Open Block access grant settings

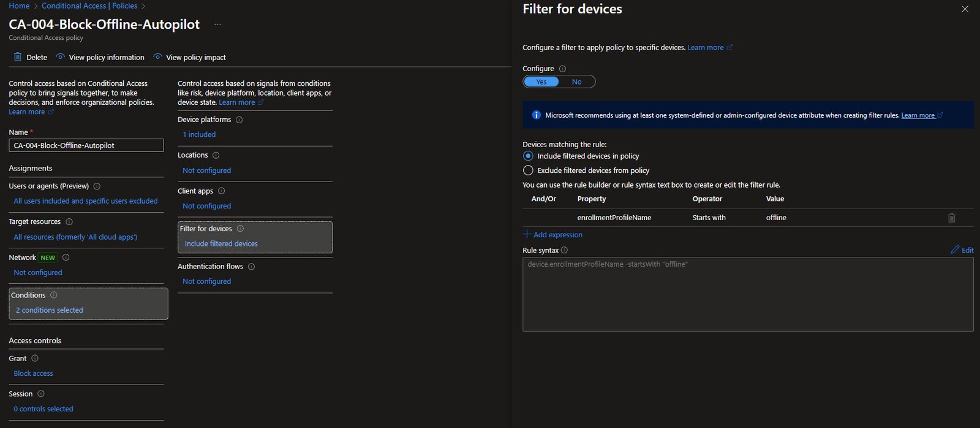tap(34, 373)
